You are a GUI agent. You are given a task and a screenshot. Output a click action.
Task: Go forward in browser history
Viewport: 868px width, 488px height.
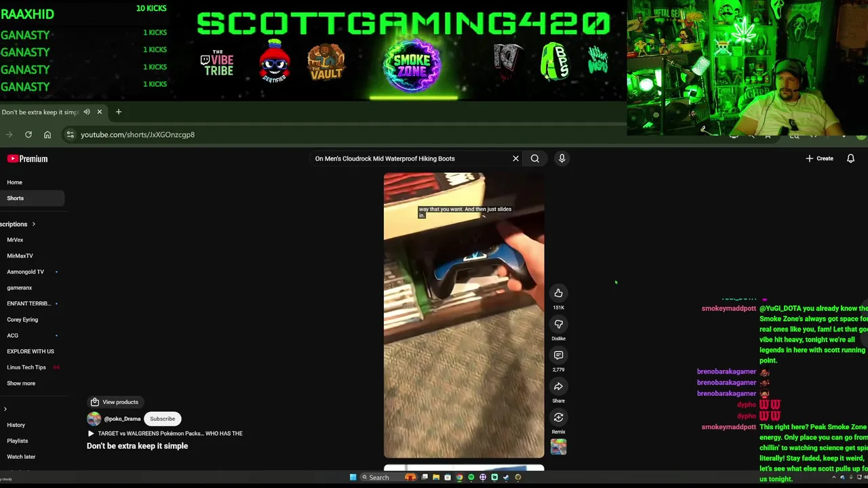coord(9,135)
